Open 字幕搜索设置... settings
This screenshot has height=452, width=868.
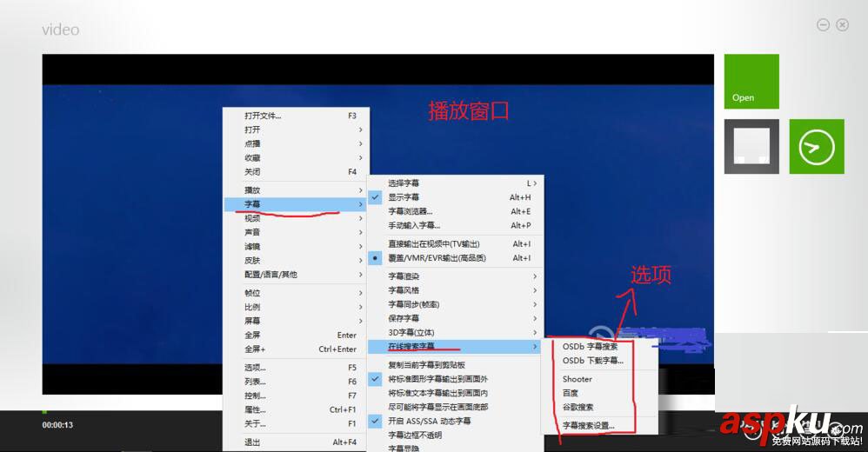pos(599,425)
